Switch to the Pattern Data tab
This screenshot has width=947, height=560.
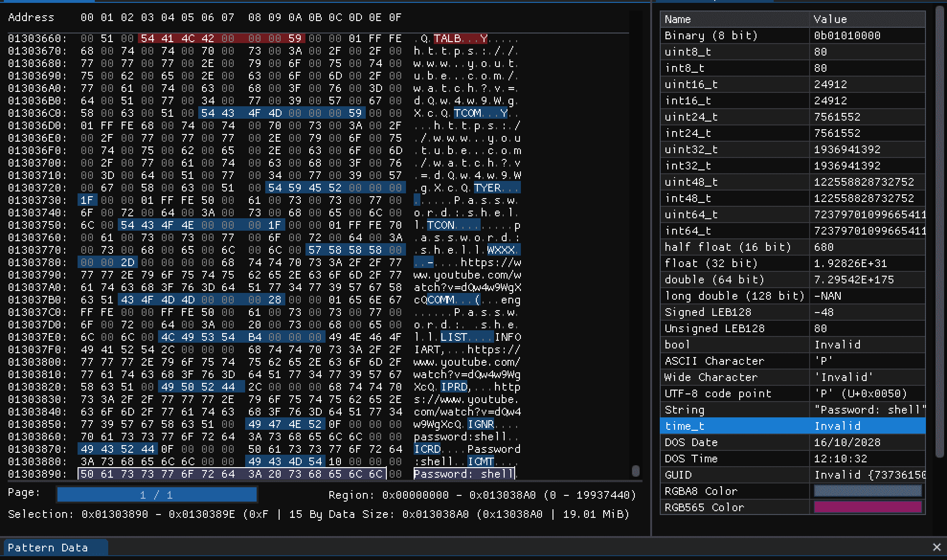(x=48, y=548)
